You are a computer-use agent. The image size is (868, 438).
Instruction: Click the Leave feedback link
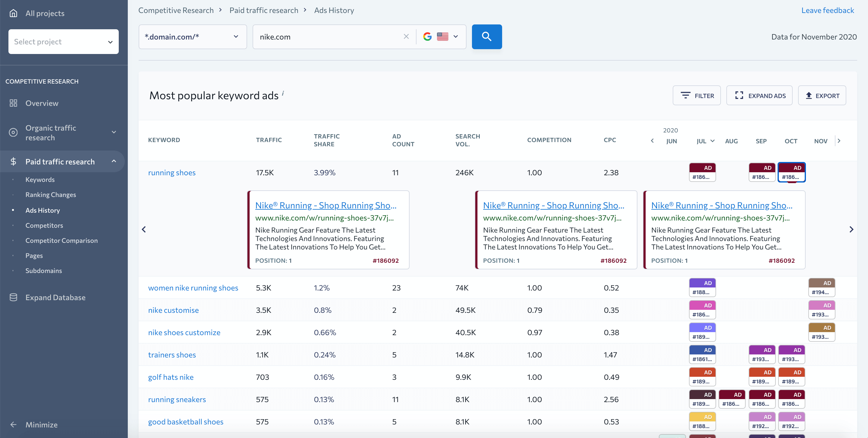click(828, 11)
